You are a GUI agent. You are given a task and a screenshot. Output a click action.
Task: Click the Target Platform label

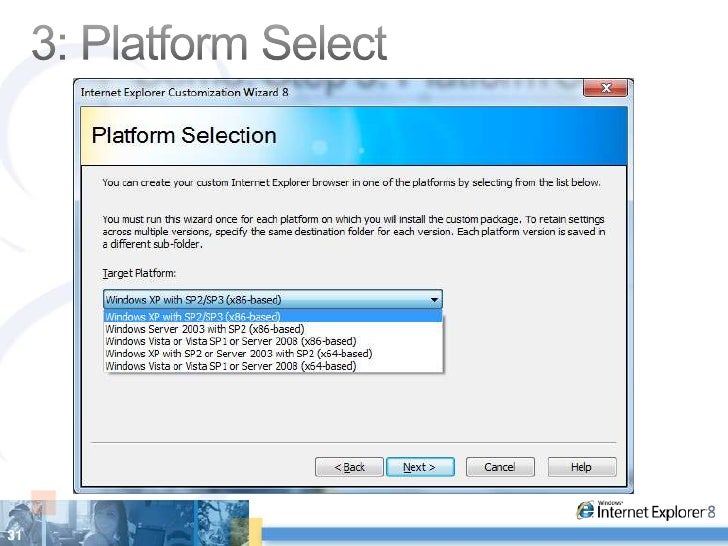click(x=139, y=273)
